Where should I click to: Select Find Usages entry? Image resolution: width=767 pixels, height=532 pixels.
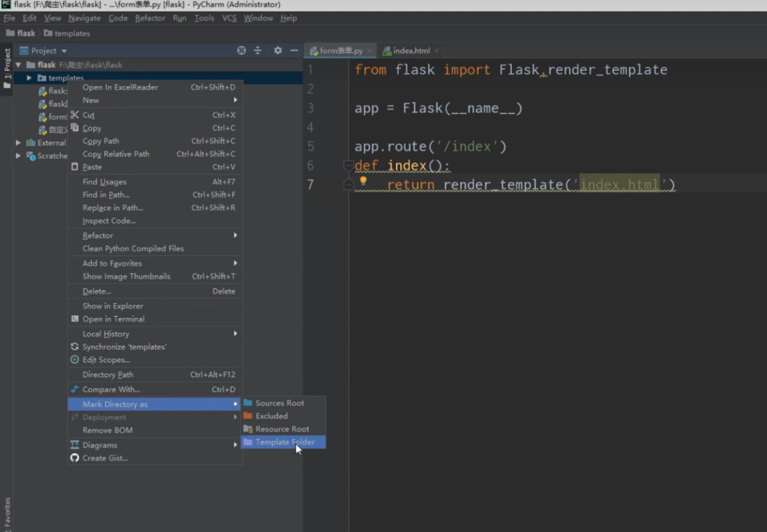click(x=155, y=182)
